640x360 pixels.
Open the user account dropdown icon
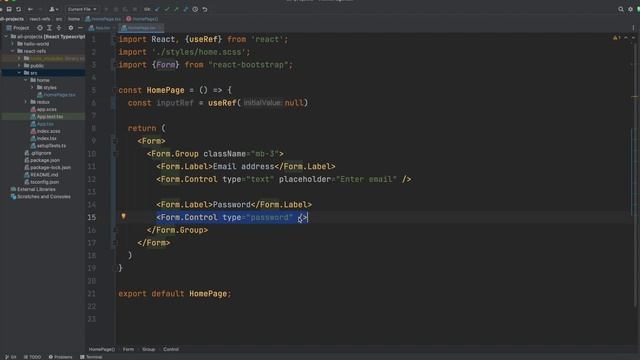tap(53, 9)
